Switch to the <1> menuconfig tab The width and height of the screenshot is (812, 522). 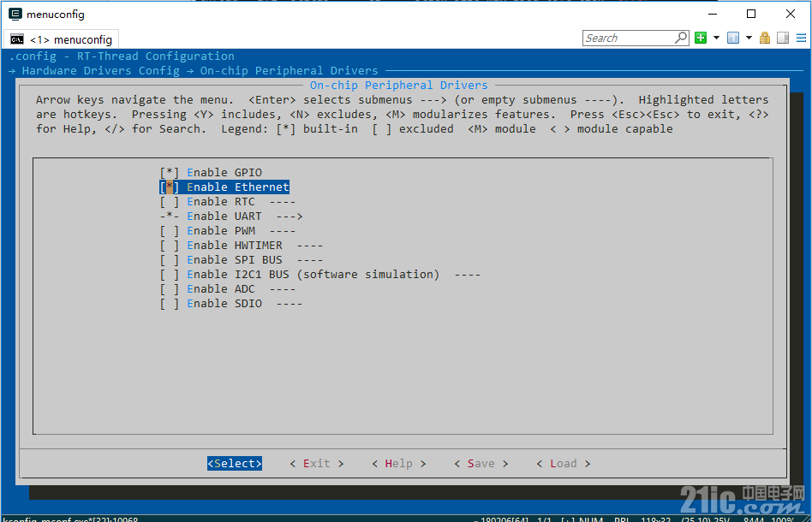point(61,39)
